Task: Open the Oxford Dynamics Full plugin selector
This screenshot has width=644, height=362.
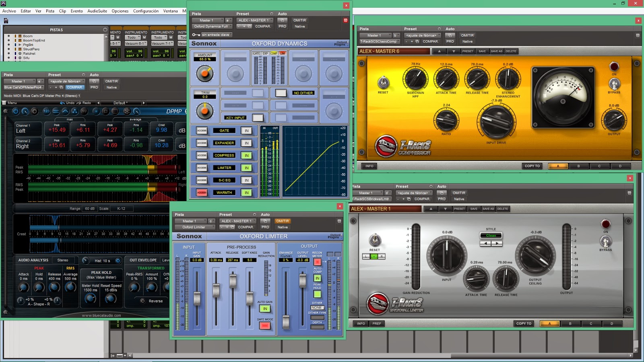Action: coord(212,26)
